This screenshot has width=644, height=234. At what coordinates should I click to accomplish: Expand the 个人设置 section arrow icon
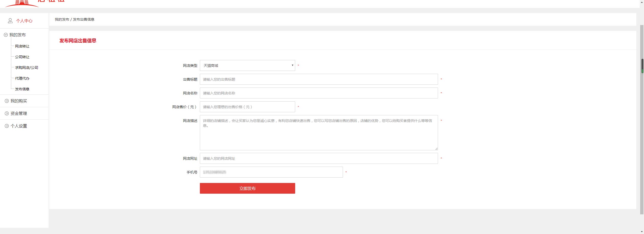7,126
